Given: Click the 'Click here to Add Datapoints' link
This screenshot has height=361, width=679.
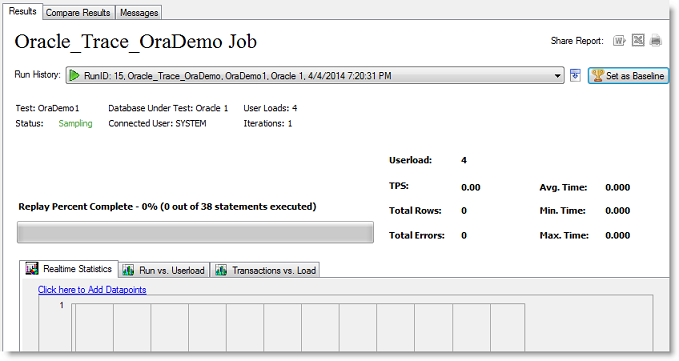Looking at the screenshot, I should (x=92, y=290).
